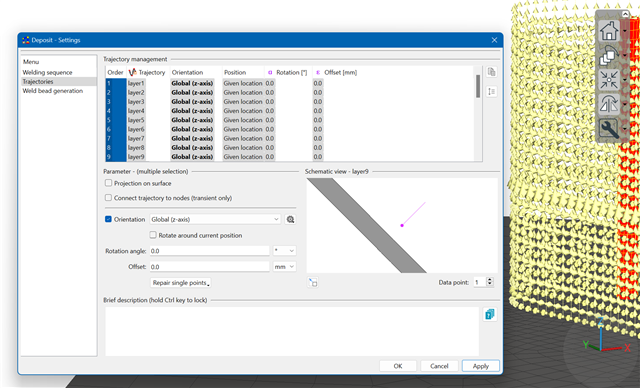Click the trajectory column header icon
Image resolution: width=640 pixels, height=388 pixels.
pyautogui.click(x=132, y=72)
